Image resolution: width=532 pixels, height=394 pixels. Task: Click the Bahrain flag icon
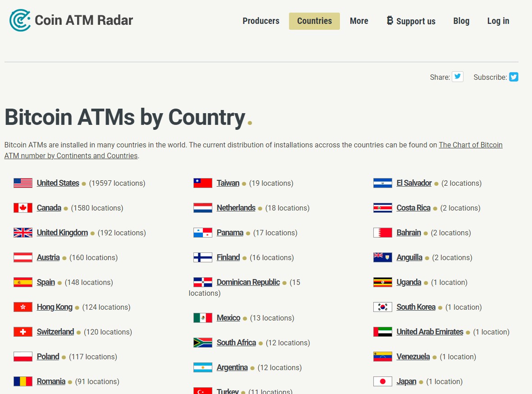[x=383, y=233]
